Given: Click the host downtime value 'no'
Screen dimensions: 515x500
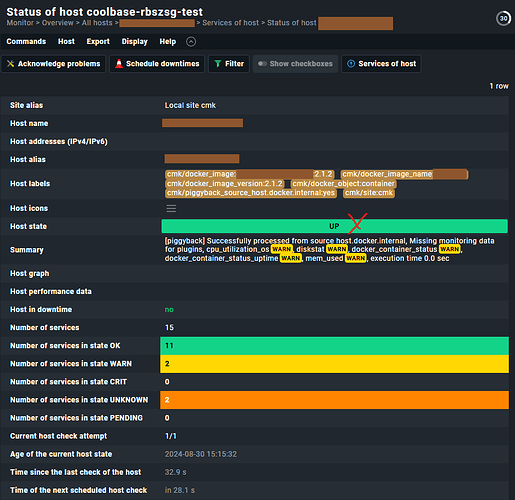Looking at the screenshot, I should point(169,310).
